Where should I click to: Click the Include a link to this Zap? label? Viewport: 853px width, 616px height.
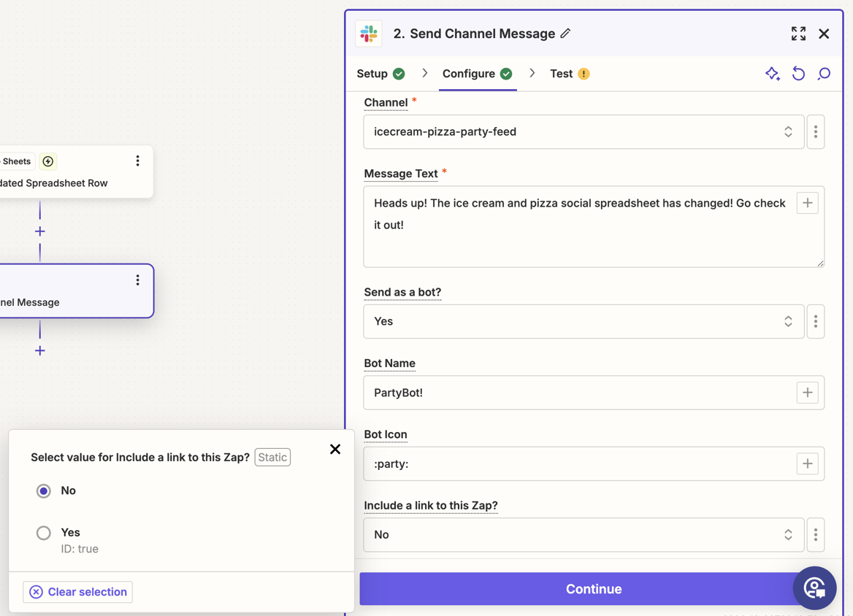pyautogui.click(x=431, y=506)
